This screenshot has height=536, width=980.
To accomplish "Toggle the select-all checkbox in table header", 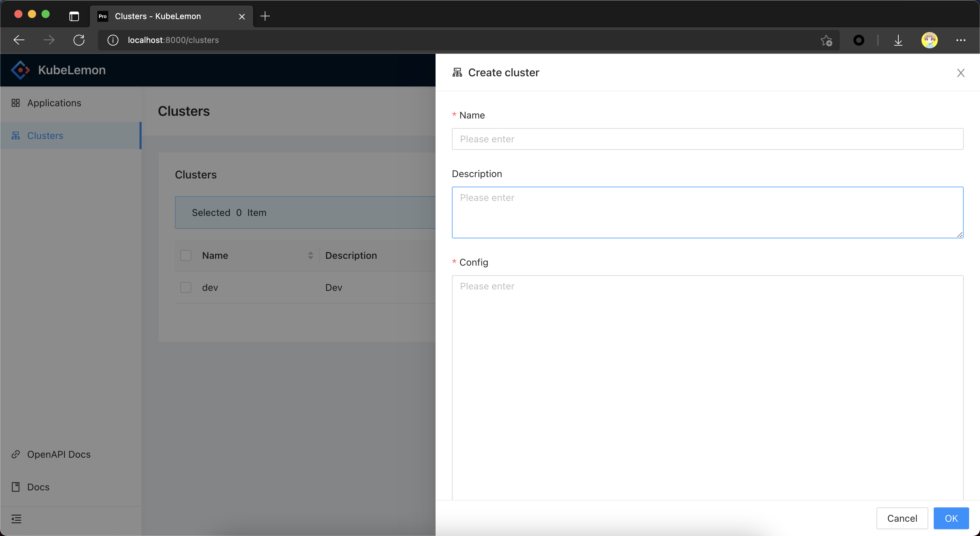I will tap(186, 255).
